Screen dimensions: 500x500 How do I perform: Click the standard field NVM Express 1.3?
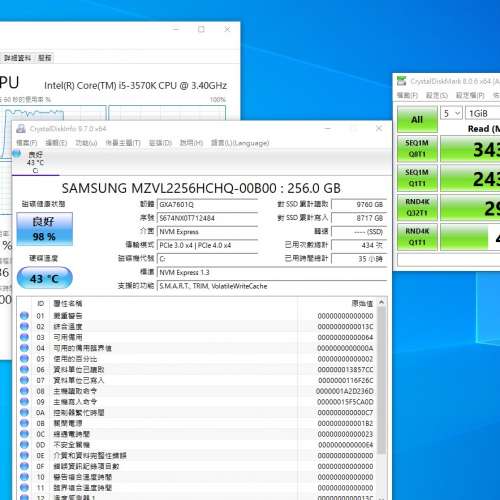[x=272, y=273]
